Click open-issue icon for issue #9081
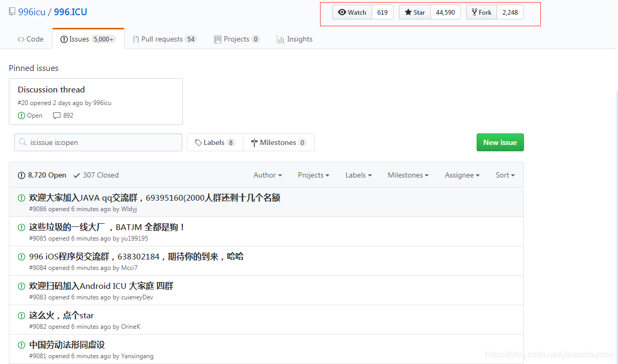The height and width of the screenshot is (364, 618). pyautogui.click(x=22, y=345)
